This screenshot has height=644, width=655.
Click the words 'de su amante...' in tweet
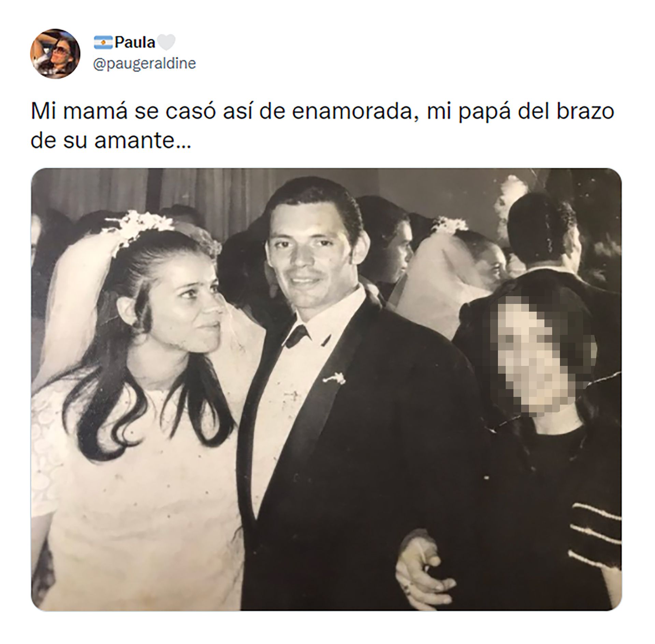(x=111, y=141)
